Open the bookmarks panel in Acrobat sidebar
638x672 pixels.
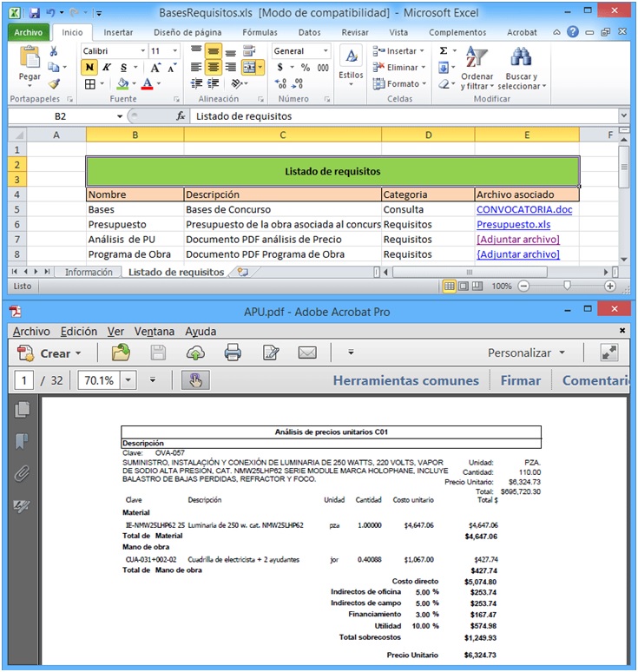point(23,442)
